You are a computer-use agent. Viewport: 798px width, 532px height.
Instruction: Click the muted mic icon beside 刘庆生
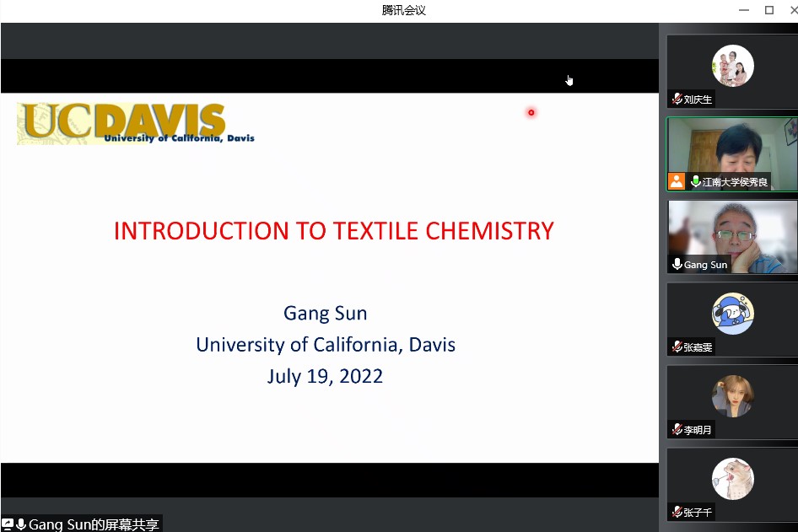click(677, 99)
